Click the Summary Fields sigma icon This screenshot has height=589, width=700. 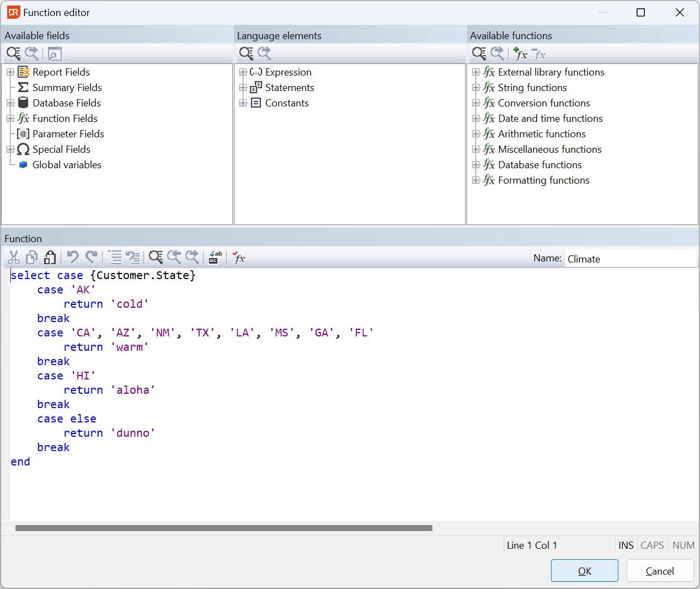(23, 88)
